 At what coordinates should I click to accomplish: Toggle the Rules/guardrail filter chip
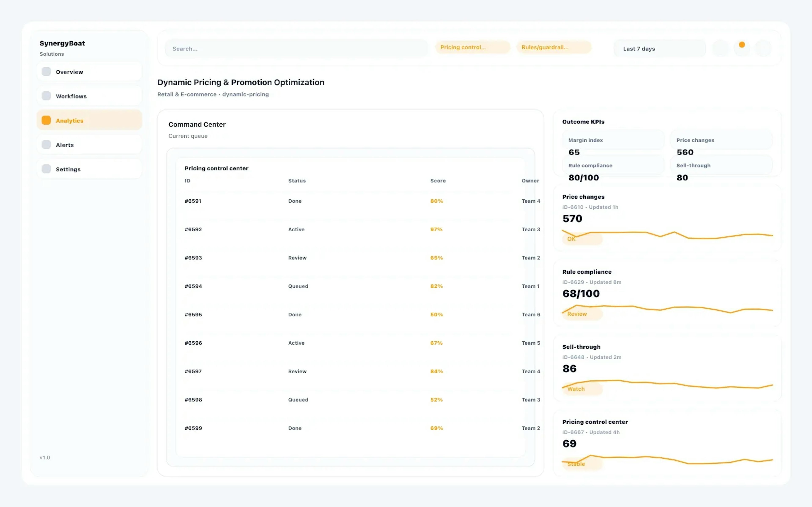click(x=554, y=47)
